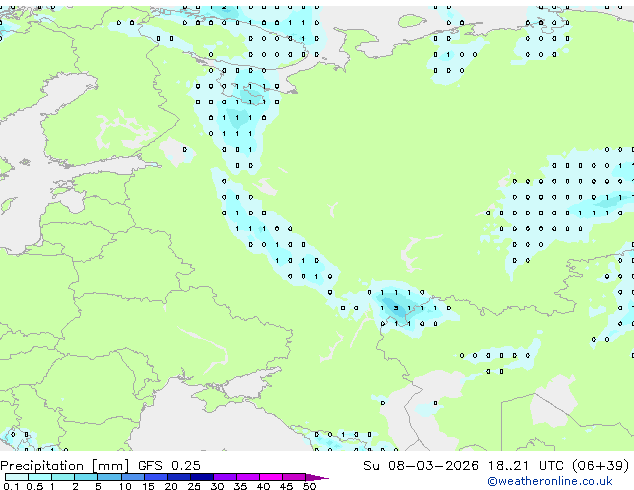
Task: Click the '45' legend value
Action: coord(286,486)
